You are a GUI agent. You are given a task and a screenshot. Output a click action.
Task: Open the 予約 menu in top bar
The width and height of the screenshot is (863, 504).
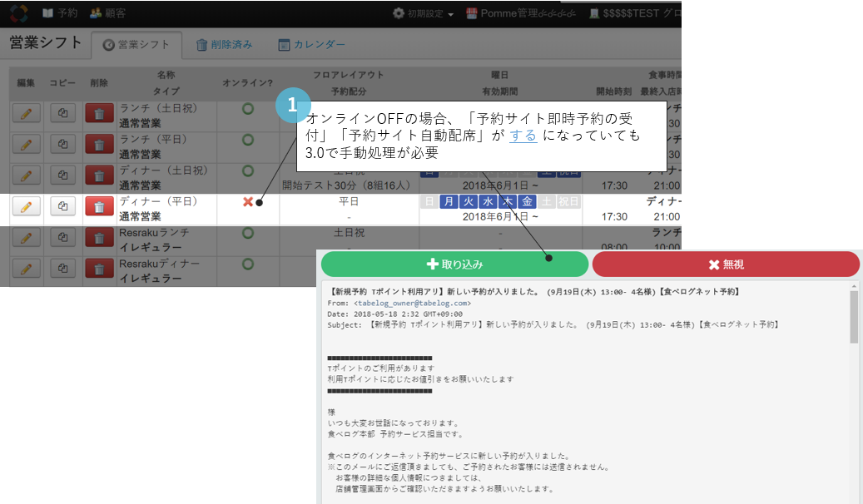coord(60,13)
